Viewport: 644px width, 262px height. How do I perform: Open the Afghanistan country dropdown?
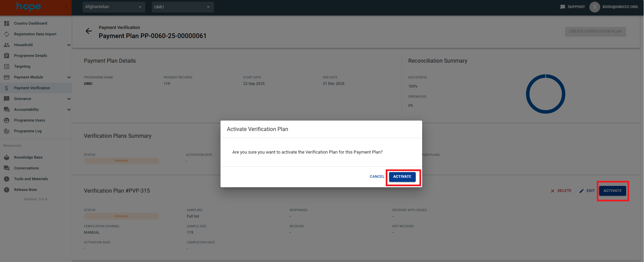pyautogui.click(x=114, y=7)
